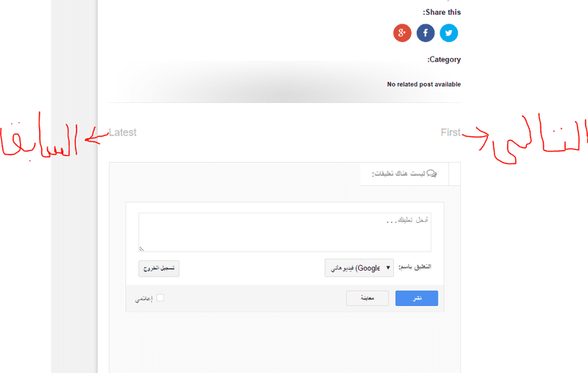The width and height of the screenshot is (588, 373).
Task: Click the Twitter share icon
Action: 448,33
